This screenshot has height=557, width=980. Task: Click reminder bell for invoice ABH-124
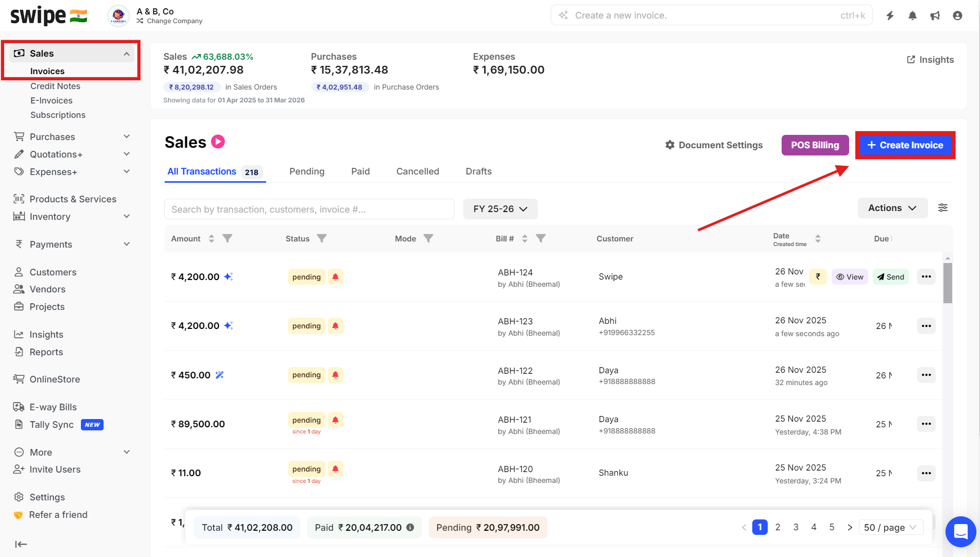click(x=335, y=277)
